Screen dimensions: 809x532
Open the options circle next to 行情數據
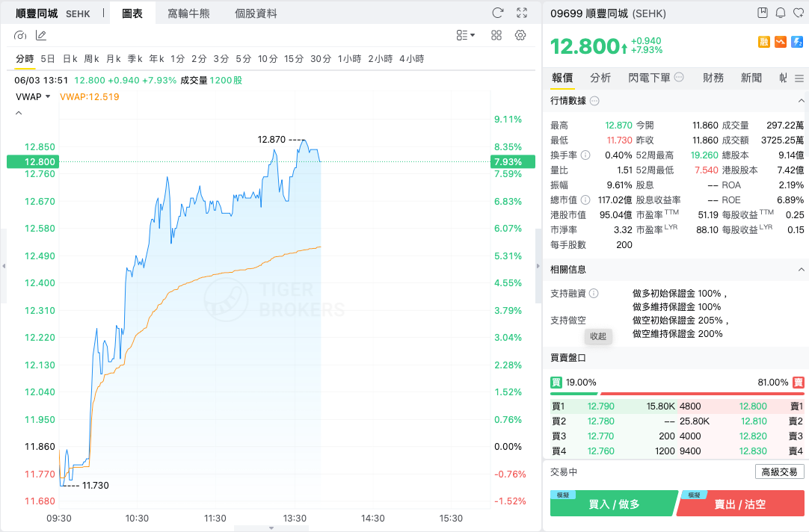(x=594, y=101)
